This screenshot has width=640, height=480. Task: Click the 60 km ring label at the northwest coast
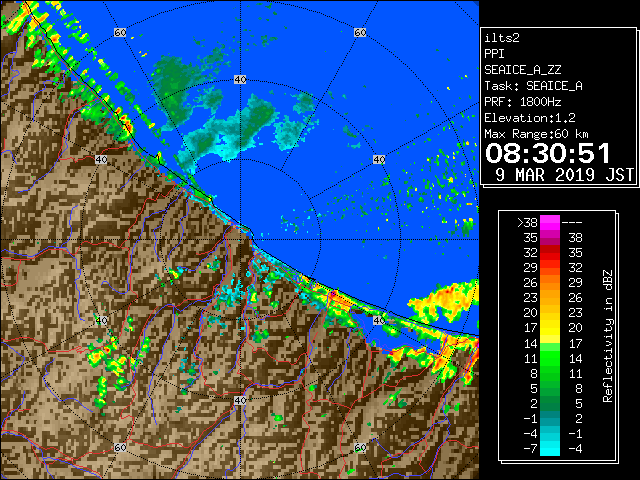click(x=120, y=32)
